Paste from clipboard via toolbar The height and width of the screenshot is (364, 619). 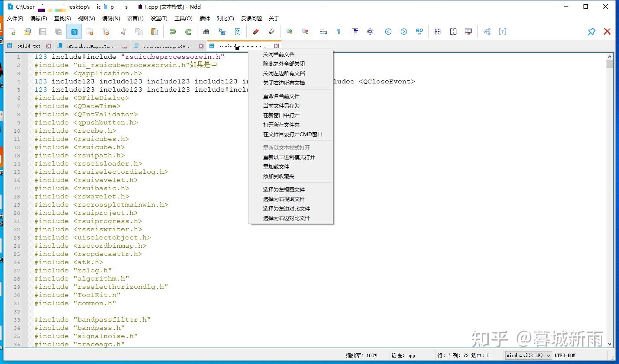click(x=154, y=32)
